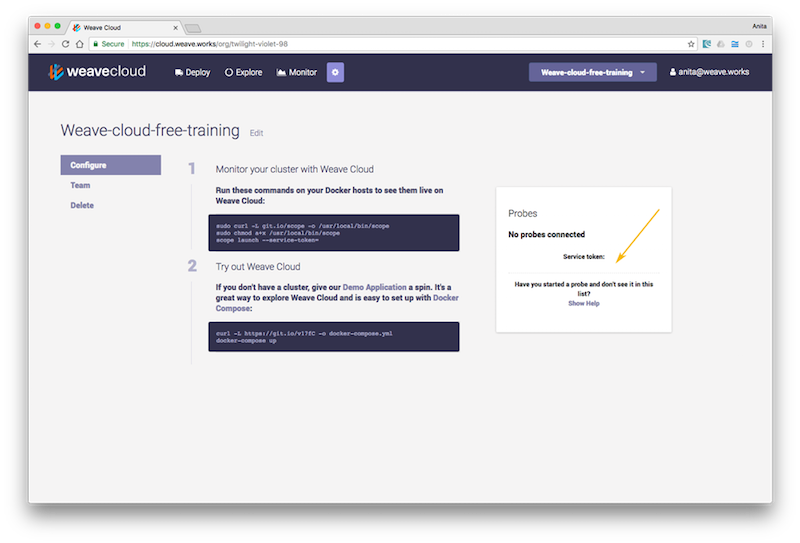Click 'Monitor your cluster with Weave Cloud' heading
Image resolution: width=800 pixels, height=543 pixels.
pyautogui.click(x=294, y=169)
